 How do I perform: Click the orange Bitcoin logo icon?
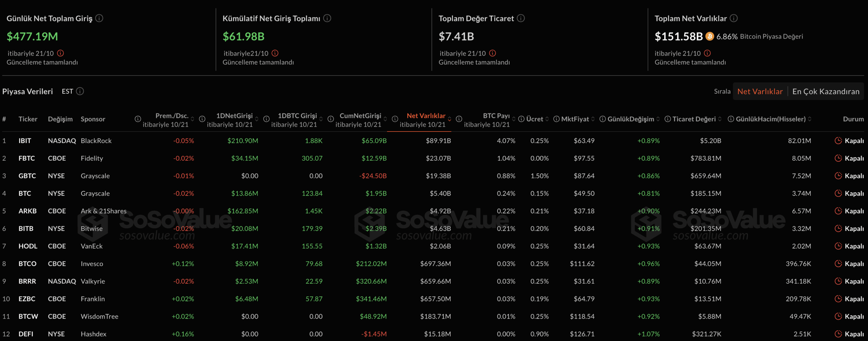[709, 36]
